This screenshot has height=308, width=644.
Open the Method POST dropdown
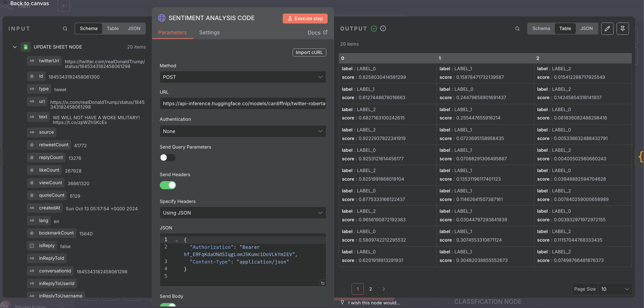click(x=242, y=77)
